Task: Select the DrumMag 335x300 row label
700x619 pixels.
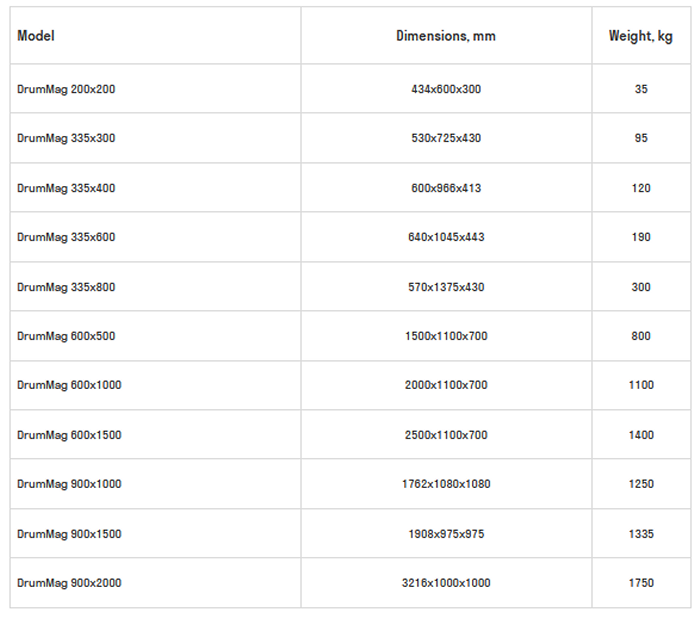Action: (x=66, y=138)
